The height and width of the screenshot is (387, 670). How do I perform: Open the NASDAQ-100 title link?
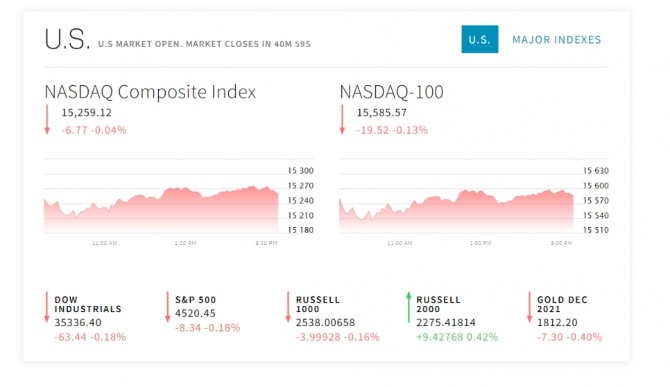click(x=391, y=92)
